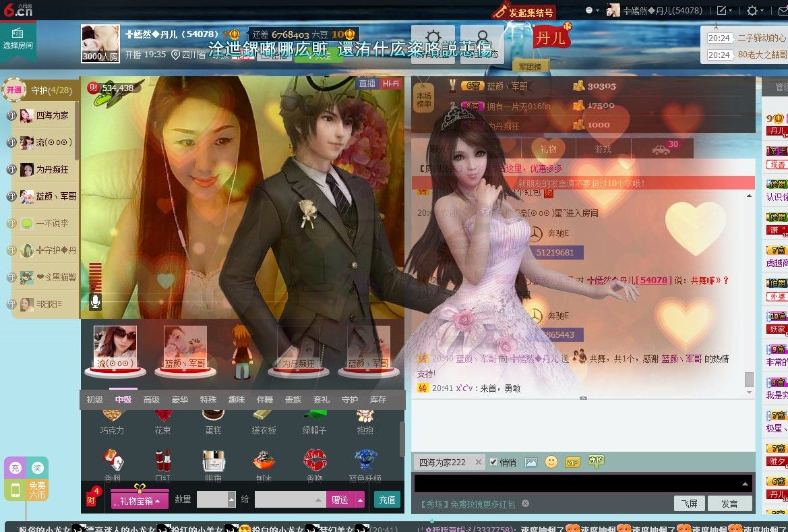
Task: Open the user profile 嫣然◆丹儿(54078) in header
Action: (655, 10)
